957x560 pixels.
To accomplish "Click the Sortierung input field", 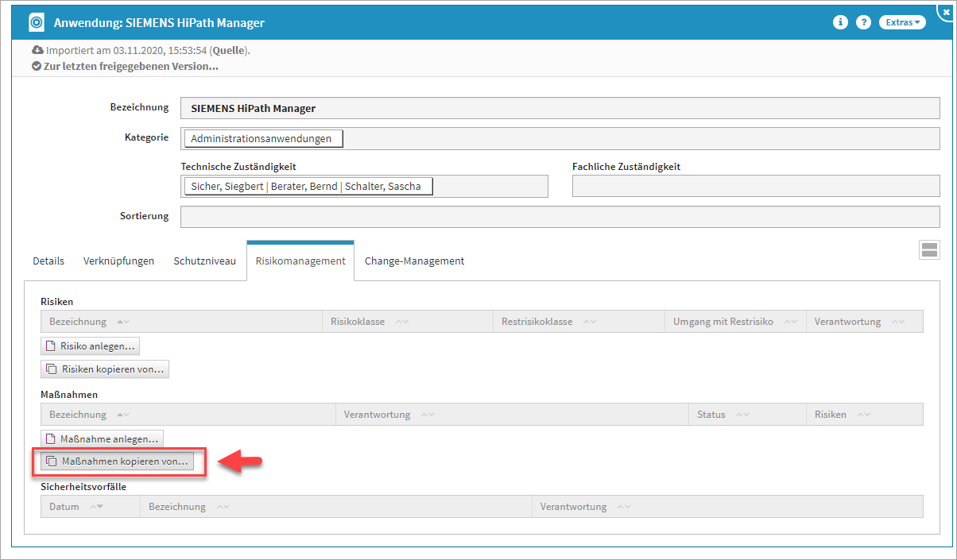I will (x=560, y=217).
